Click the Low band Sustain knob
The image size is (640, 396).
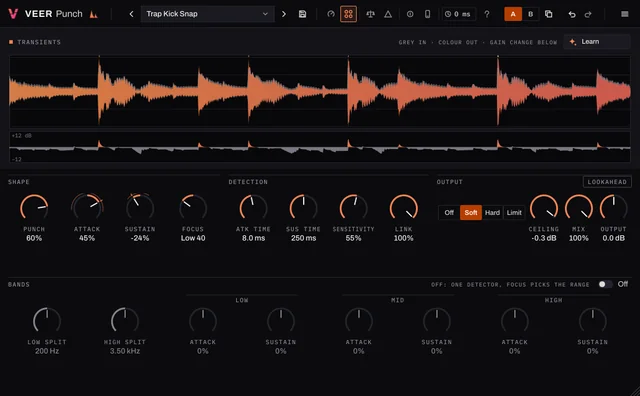click(x=281, y=320)
